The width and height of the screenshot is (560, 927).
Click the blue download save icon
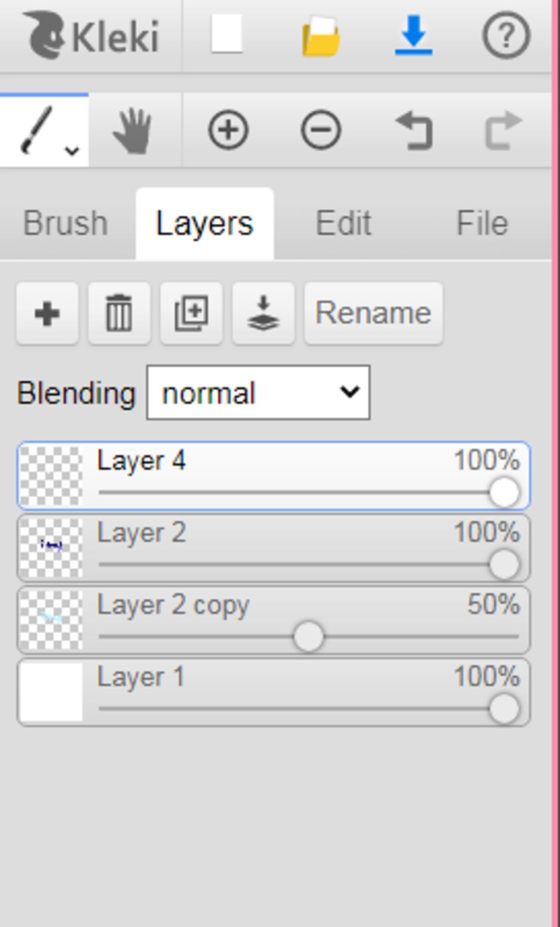(413, 36)
